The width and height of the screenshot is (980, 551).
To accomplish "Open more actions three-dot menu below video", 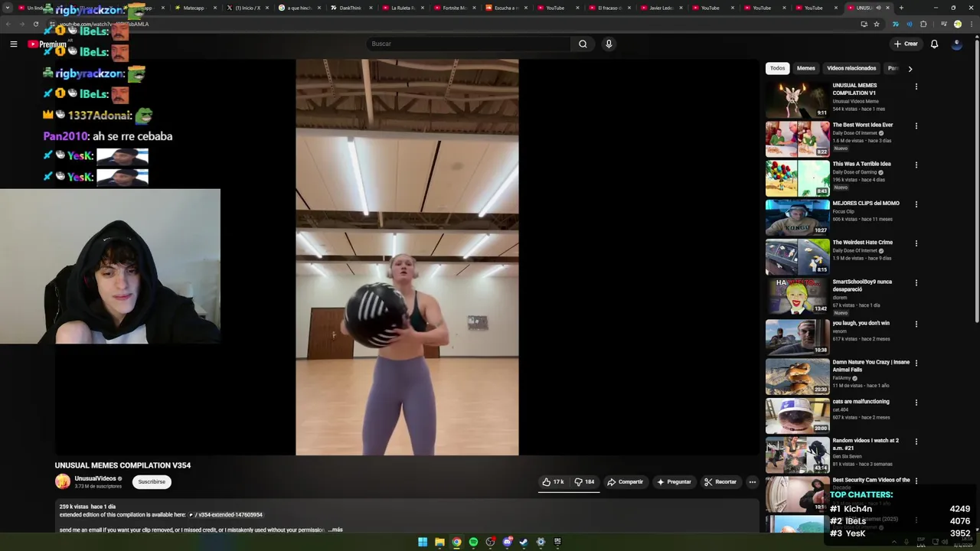I will pyautogui.click(x=753, y=482).
